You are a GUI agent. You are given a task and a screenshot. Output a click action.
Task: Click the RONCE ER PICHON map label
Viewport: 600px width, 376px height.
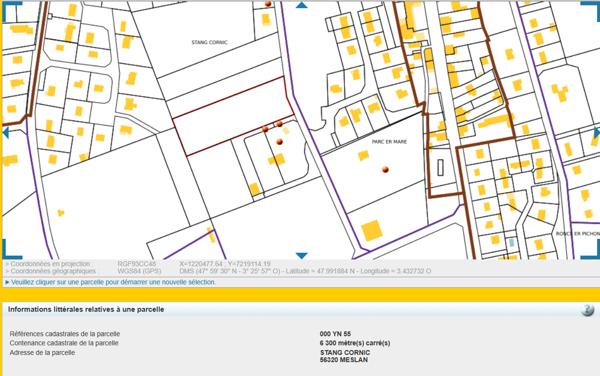point(578,233)
